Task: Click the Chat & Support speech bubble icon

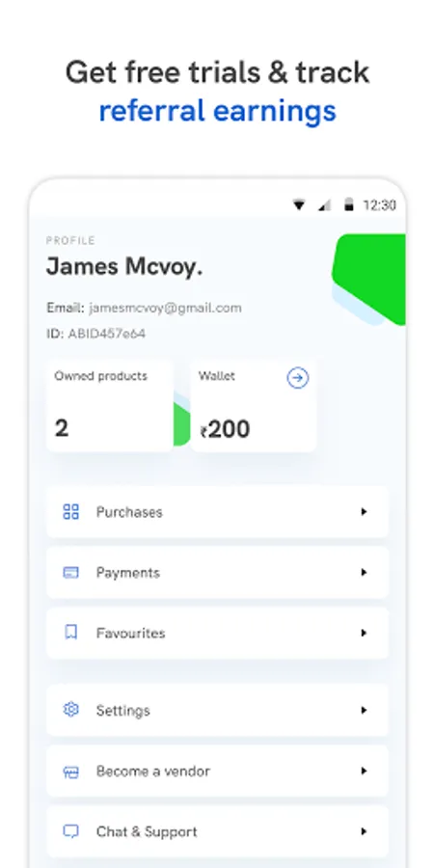Action: click(70, 831)
